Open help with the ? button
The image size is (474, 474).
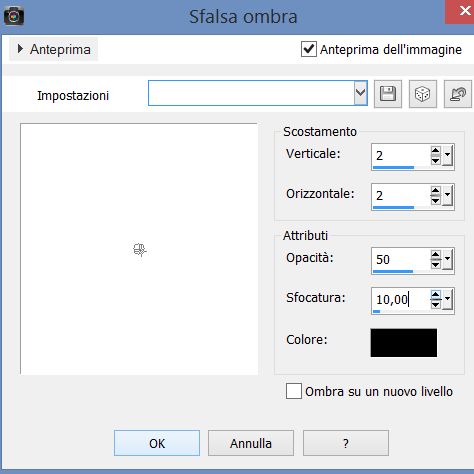point(346,443)
